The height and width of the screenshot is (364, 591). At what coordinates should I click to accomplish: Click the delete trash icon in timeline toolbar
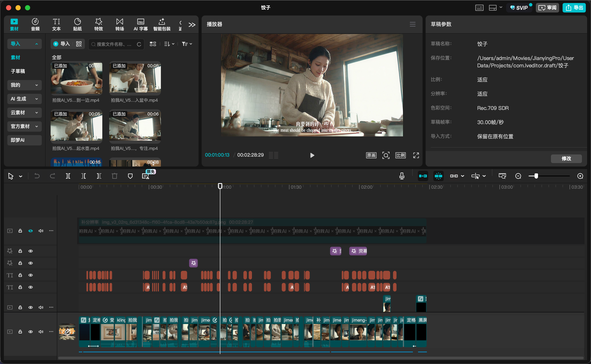115,176
